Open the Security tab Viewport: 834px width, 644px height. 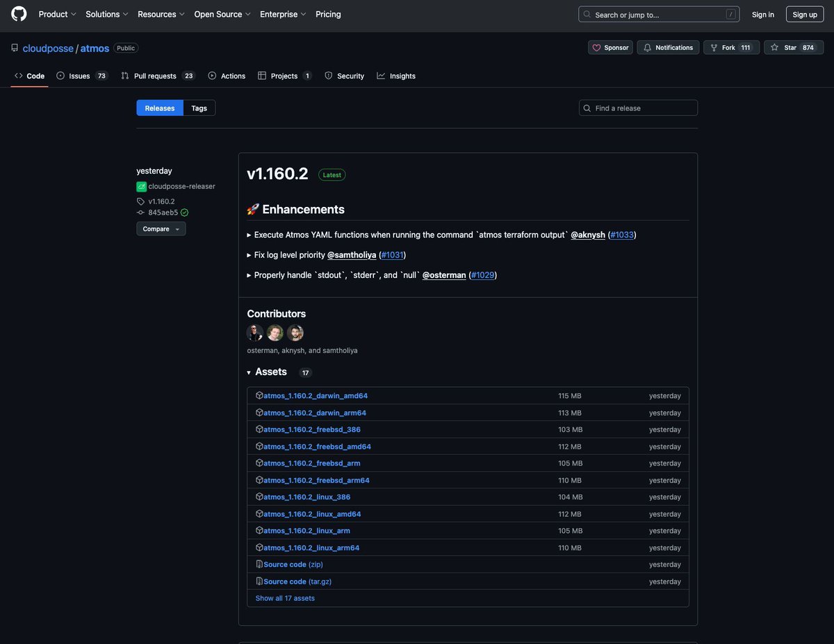(x=344, y=76)
